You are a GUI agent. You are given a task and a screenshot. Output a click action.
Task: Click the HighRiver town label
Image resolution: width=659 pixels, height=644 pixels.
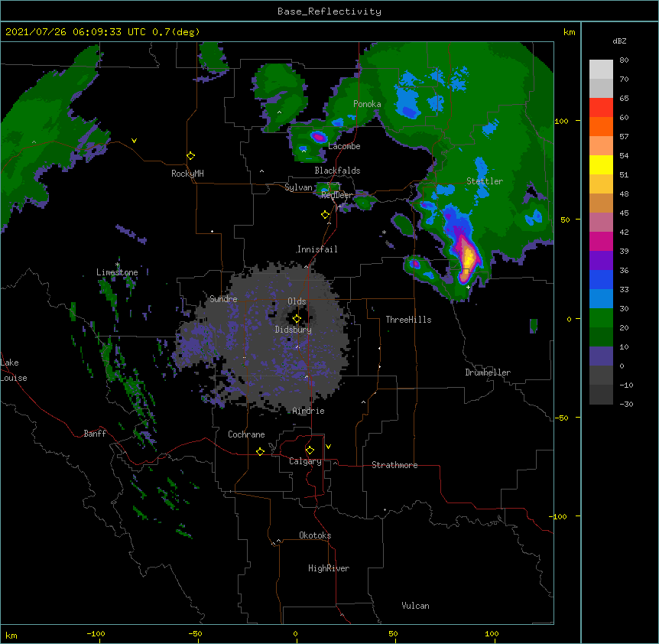click(x=329, y=568)
